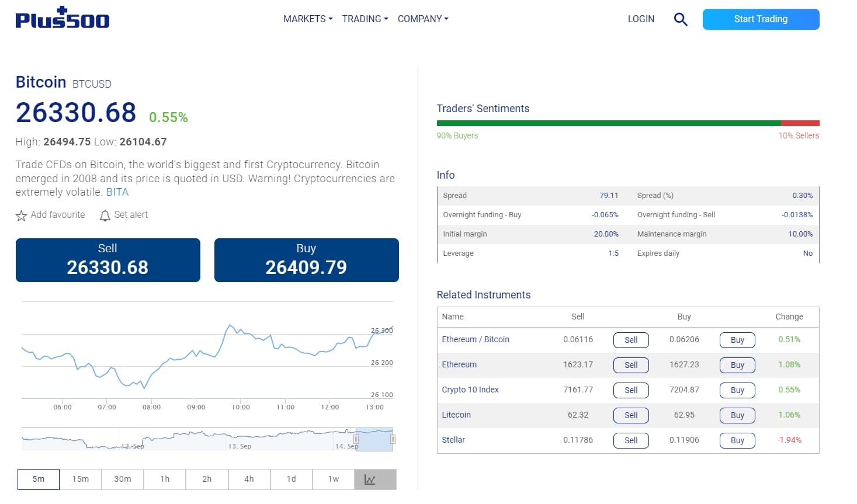Click the Spread (%) value 0.30%
Screen dimensions: 857x504
[803, 196]
